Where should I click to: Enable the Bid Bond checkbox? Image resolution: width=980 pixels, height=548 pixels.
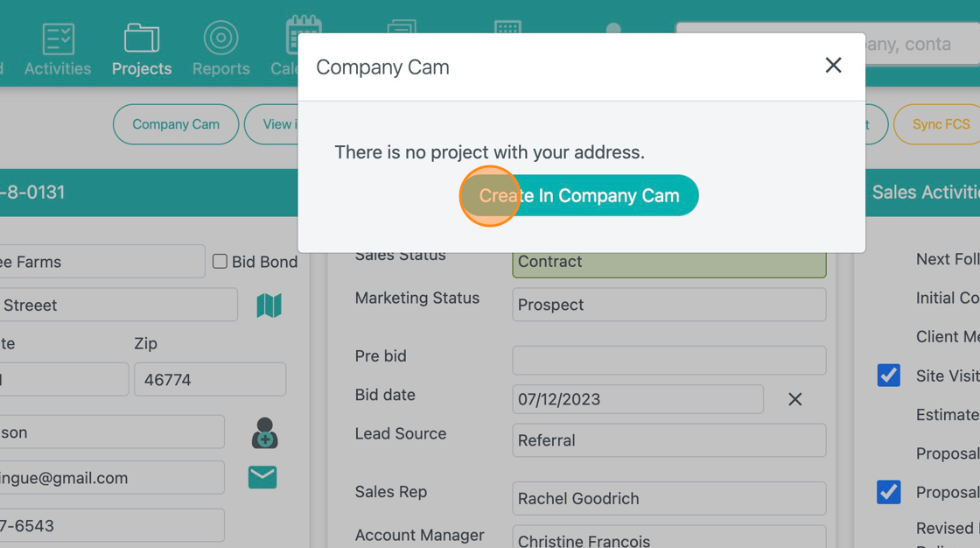click(x=219, y=261)
